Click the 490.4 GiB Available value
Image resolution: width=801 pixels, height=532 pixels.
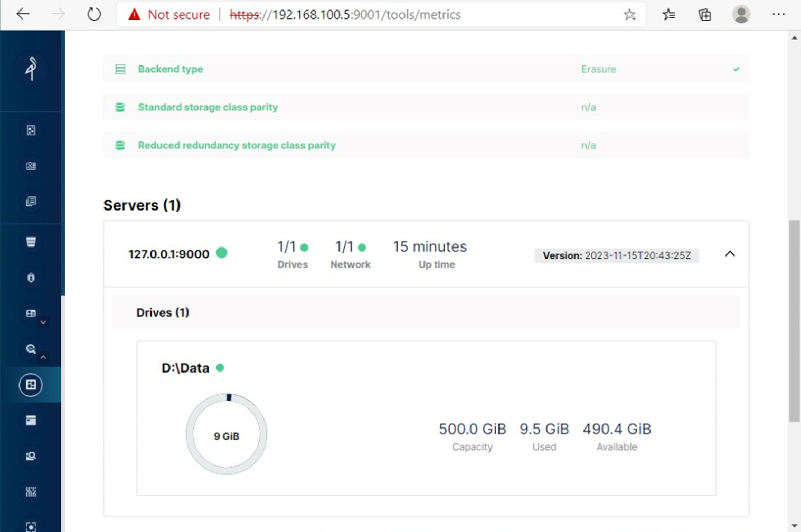click(617, 429)
